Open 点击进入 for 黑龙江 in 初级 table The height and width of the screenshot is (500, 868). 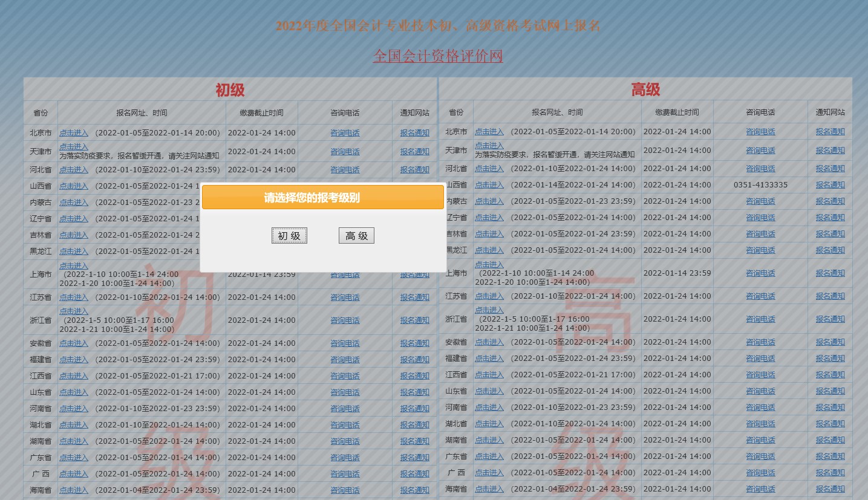pos(74,252)
